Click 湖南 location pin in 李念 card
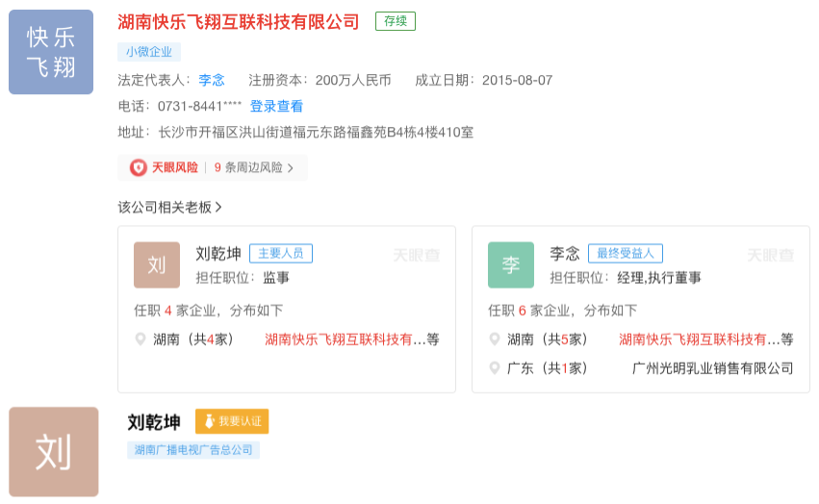Image resolution: width=819 pixels, height=504 pixels. 494,340
